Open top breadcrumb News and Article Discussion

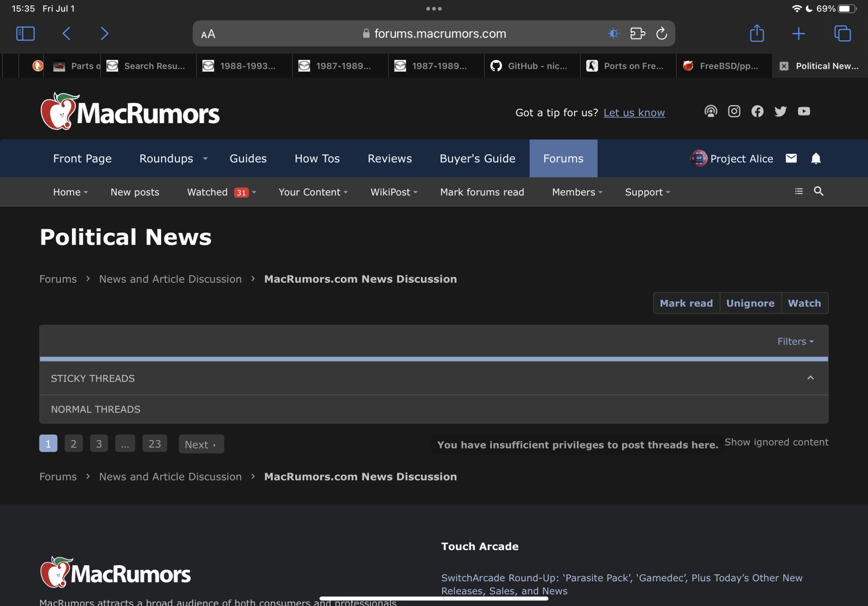(170, 279)
